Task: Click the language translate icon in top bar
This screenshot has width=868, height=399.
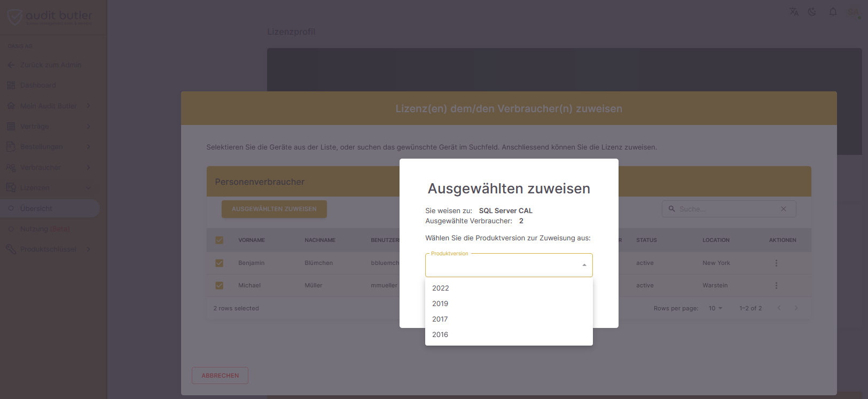Action: click(794, 12)
